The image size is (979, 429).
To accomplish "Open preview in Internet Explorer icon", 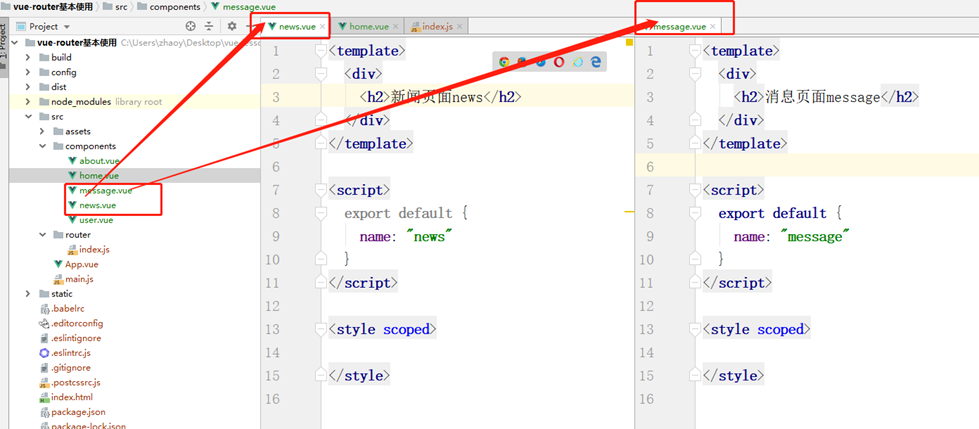I will click(x=578, y=61).
